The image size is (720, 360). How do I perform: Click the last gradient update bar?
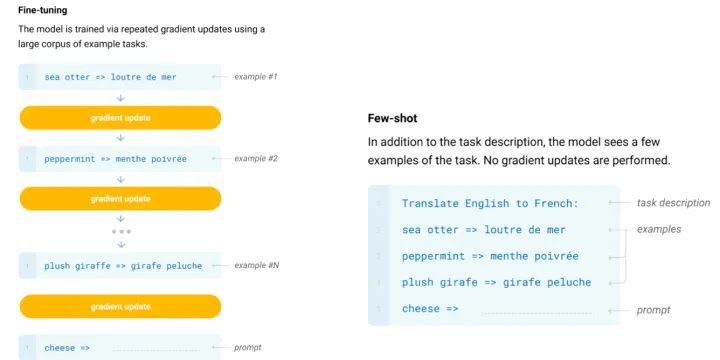point(120,306)
